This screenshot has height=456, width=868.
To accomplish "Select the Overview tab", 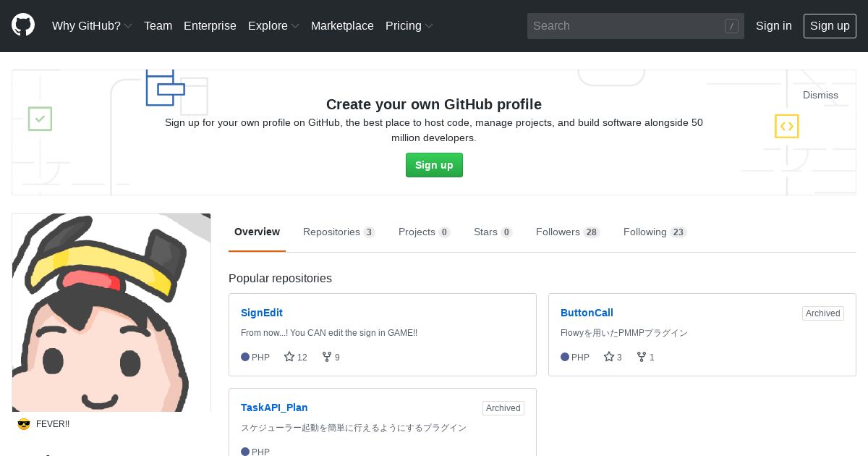I will tap(257, 232).
